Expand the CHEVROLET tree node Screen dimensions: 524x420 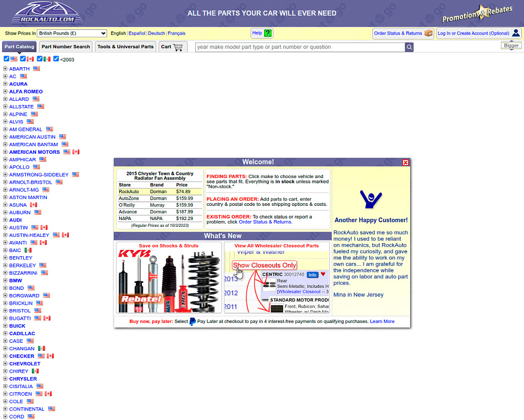click(x=5, y=363)
